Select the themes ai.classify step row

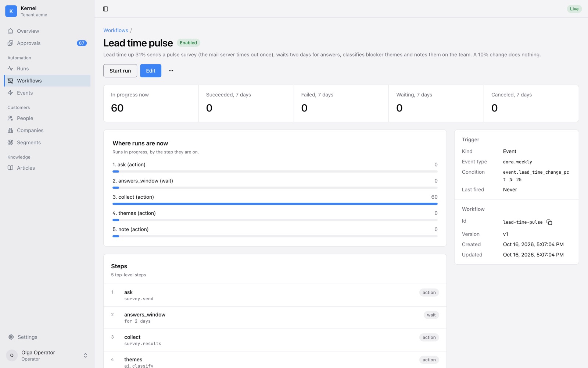point(275,360)
